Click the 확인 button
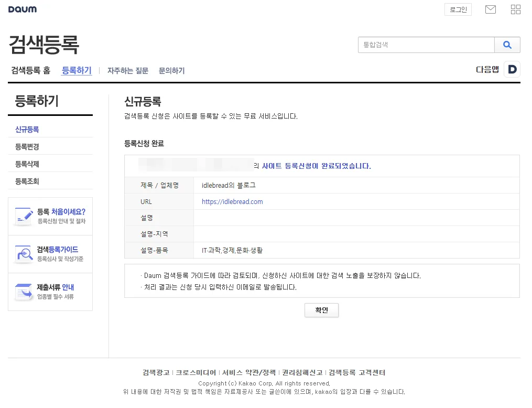 [x=321, y=310]
